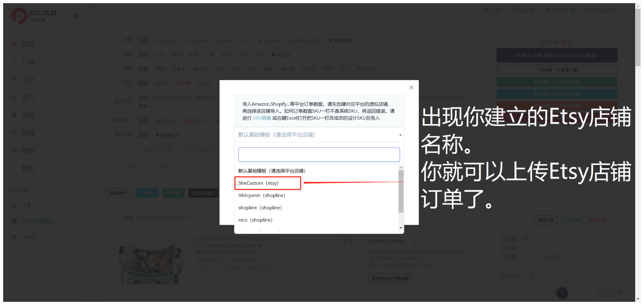
Task: Filter tracking by 未上网 (0)
Action: pos(165,121)
